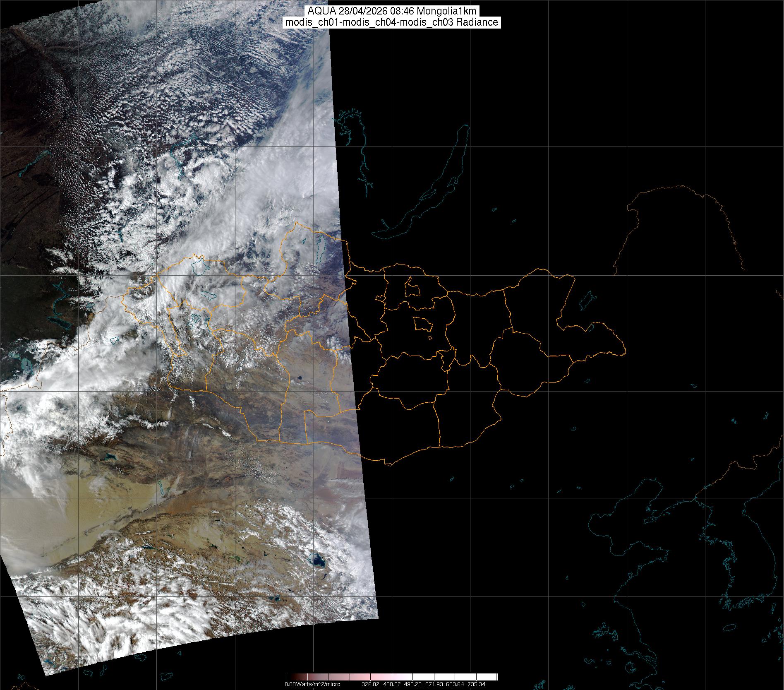This screenshot has width=784, height=690.
Task: Click the AQUA 28/04/2026 08:46 Mongolia1km title
Action: 392,11
